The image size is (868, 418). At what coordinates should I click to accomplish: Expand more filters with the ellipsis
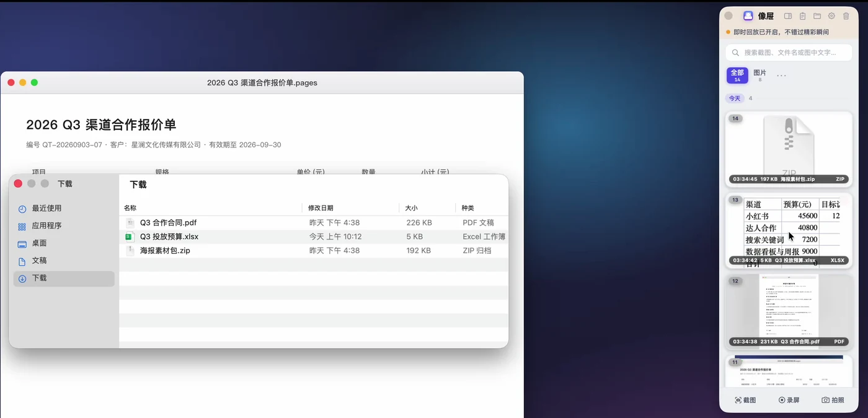(x=781, y=76)
